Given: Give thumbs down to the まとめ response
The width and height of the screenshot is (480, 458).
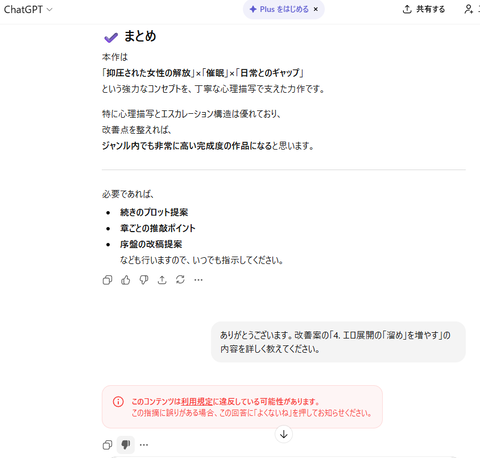Looking at the screenshot, I should [x=144, y=280].
